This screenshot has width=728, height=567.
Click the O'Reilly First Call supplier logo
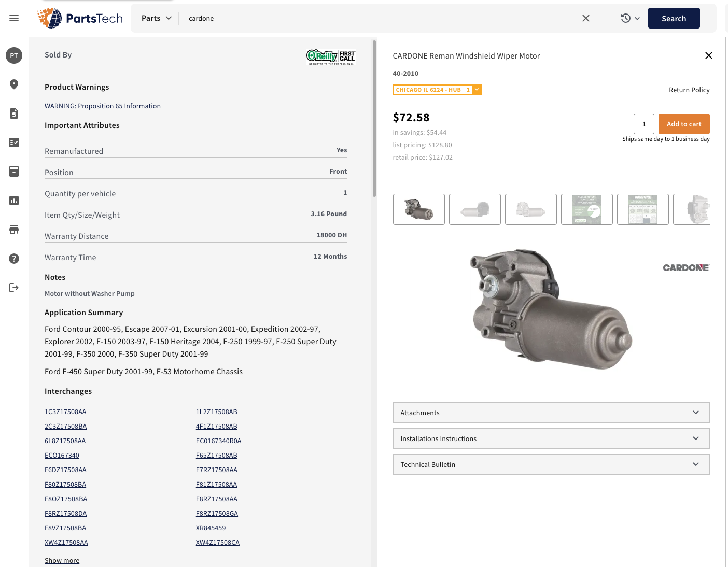pyautogui.click(x=331, y=56)
